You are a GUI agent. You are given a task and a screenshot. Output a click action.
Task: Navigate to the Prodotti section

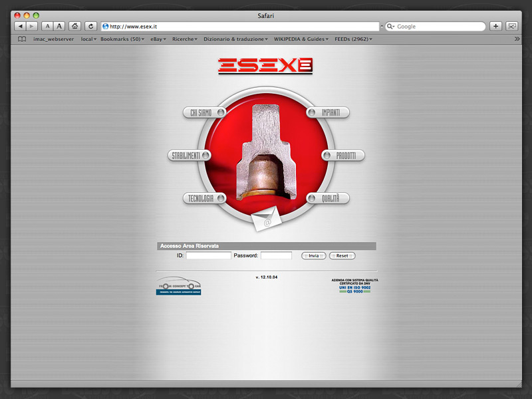click(343, 156)
